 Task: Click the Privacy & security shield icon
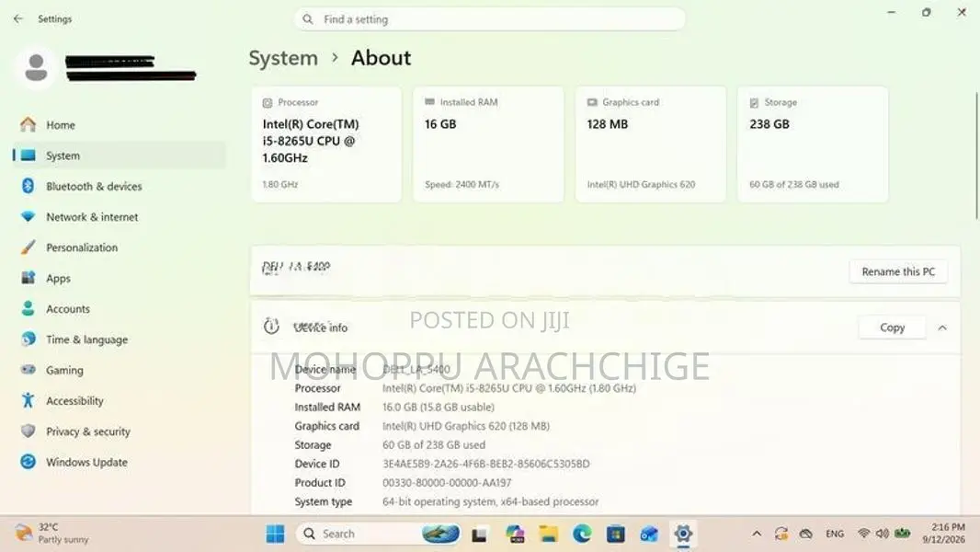28,431
